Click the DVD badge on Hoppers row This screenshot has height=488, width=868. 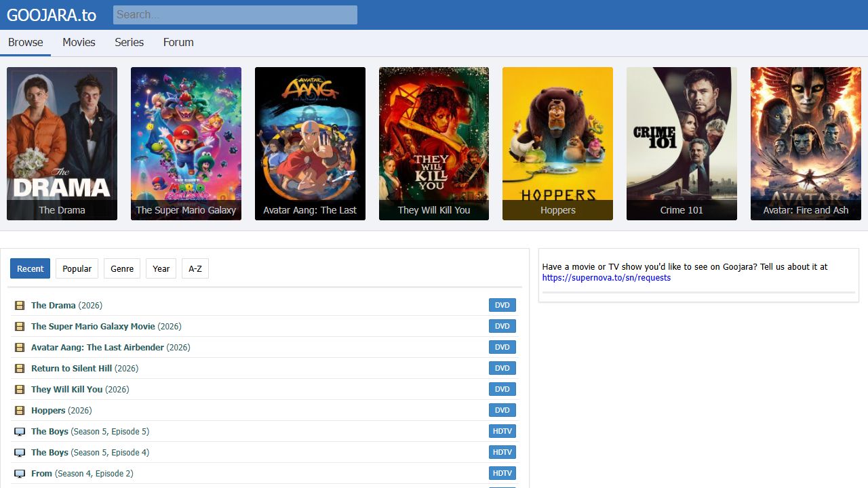502,411
